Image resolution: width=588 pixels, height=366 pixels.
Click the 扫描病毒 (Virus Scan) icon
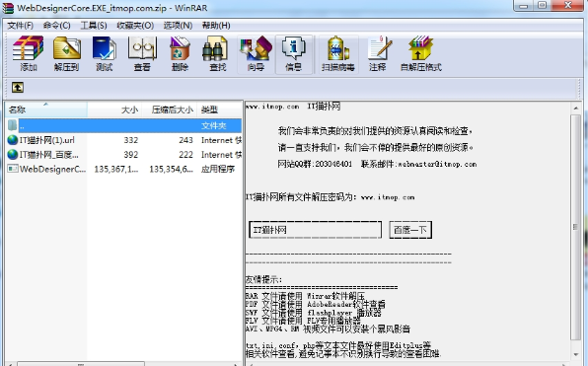coord(337,48)
